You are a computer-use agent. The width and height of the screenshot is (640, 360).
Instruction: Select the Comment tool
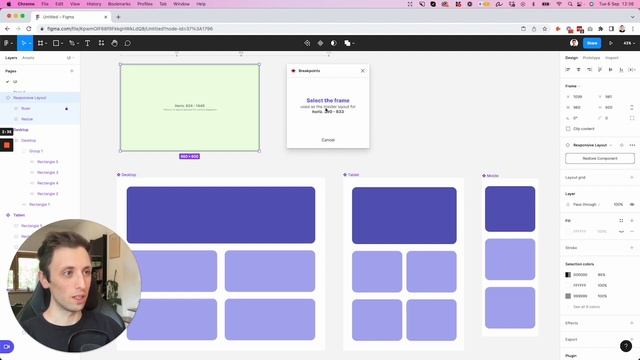[127, 43]
